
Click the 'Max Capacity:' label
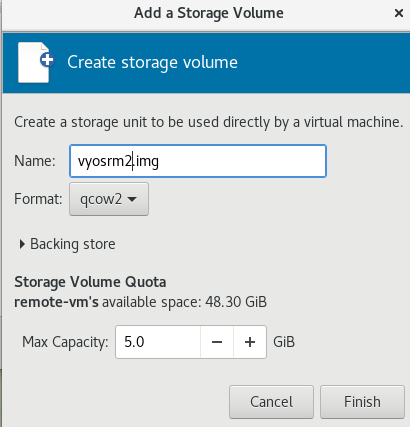point(65,342)
